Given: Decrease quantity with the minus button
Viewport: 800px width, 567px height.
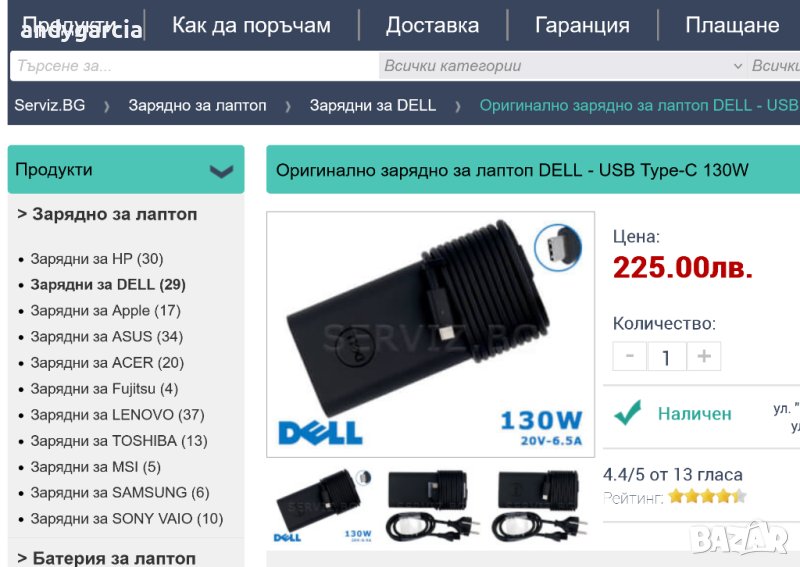Looking at the screenshot, I should click(x=630, y=356).
